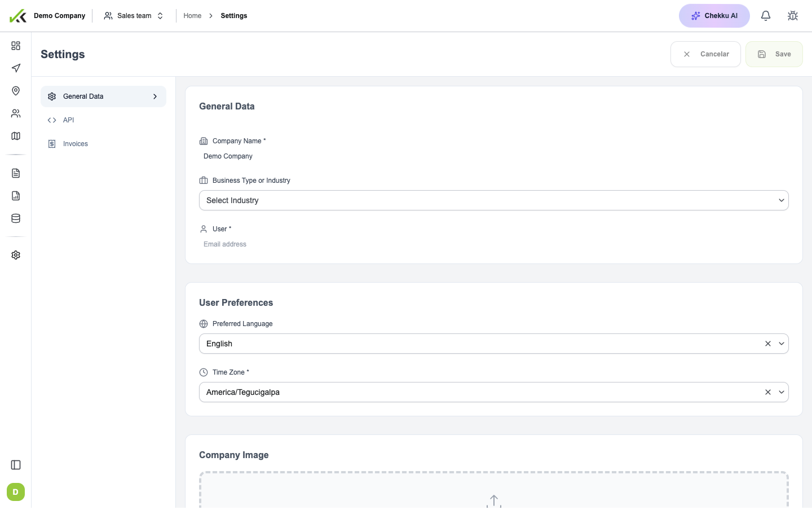812x510 pixels.
Task: Open the map pin location icon
Action: [x=16, y=91]
